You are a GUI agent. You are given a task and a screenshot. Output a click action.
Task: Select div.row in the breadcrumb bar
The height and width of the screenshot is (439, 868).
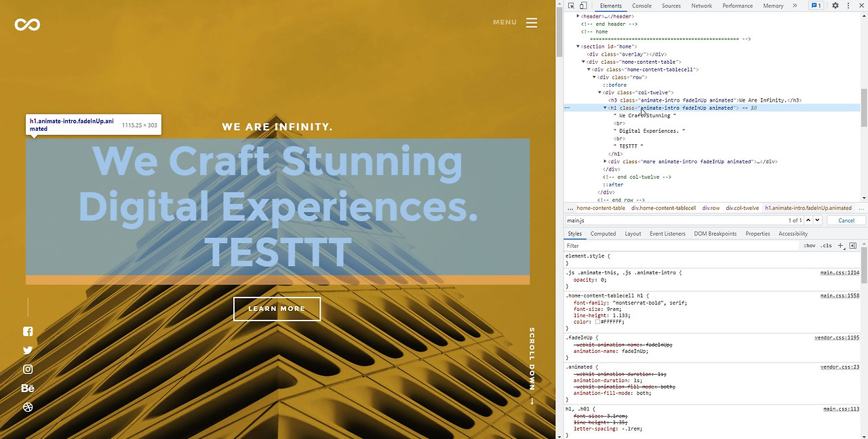click(711, 208)
